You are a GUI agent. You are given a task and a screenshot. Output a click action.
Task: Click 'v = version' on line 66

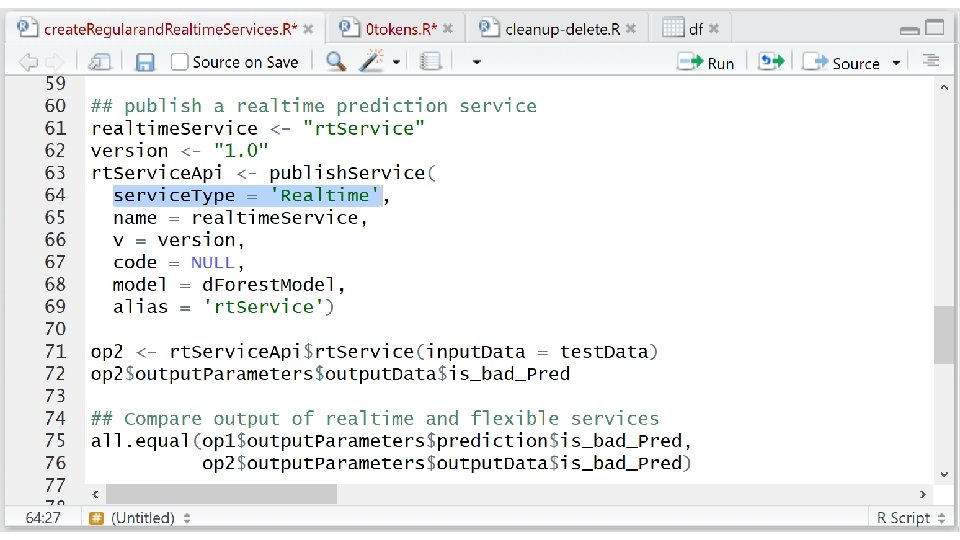point(174,240)
